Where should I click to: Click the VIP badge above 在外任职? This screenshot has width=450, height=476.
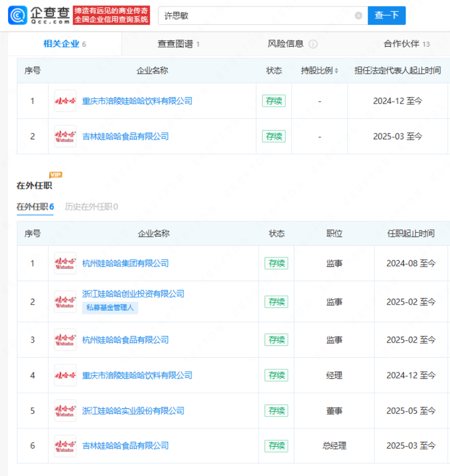click(x=55, y=175)
